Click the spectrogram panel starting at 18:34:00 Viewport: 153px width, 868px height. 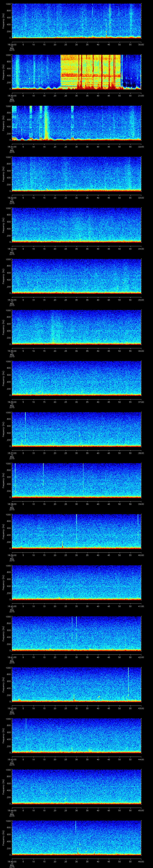tap(76, 276)
